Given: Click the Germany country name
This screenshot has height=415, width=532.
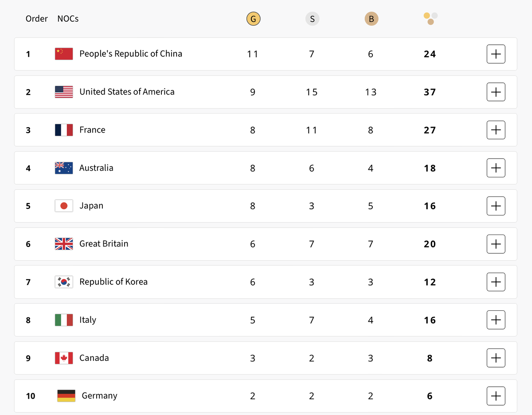Looking at the screenshot, I should tap(99, 396).
